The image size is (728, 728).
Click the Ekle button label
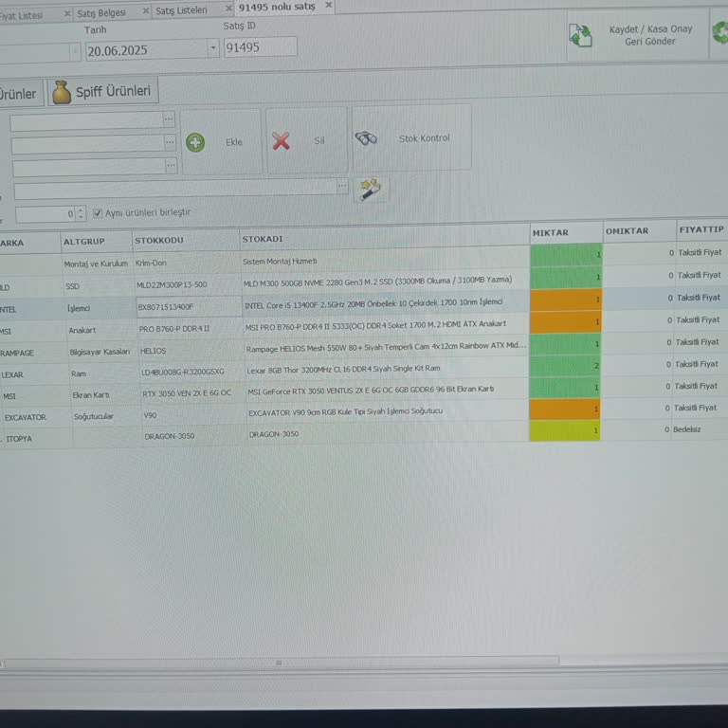pyautogui.click(x=234, y=142)
